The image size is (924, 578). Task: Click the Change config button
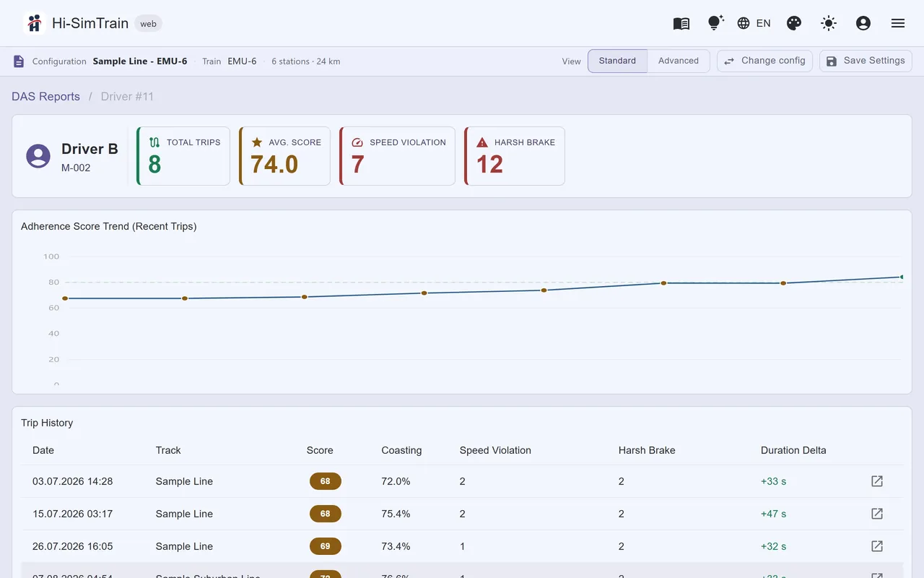click(764, 61)
